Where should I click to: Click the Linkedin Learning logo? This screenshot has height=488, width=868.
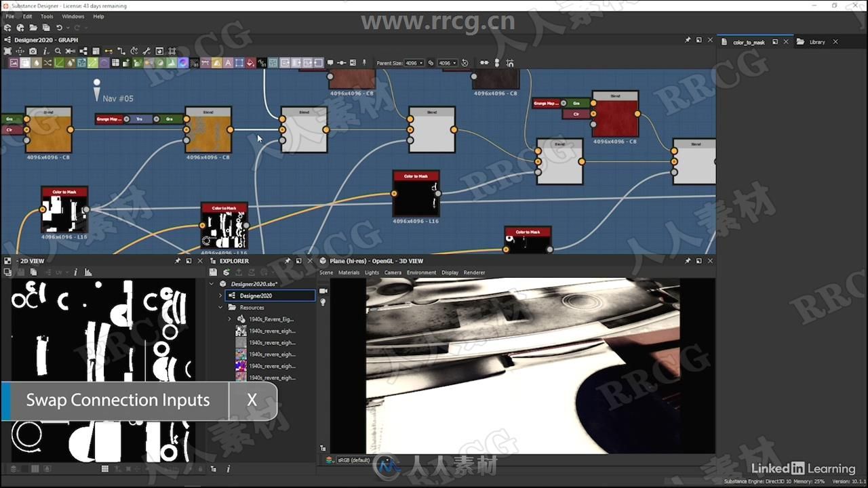tap(803, 468)
